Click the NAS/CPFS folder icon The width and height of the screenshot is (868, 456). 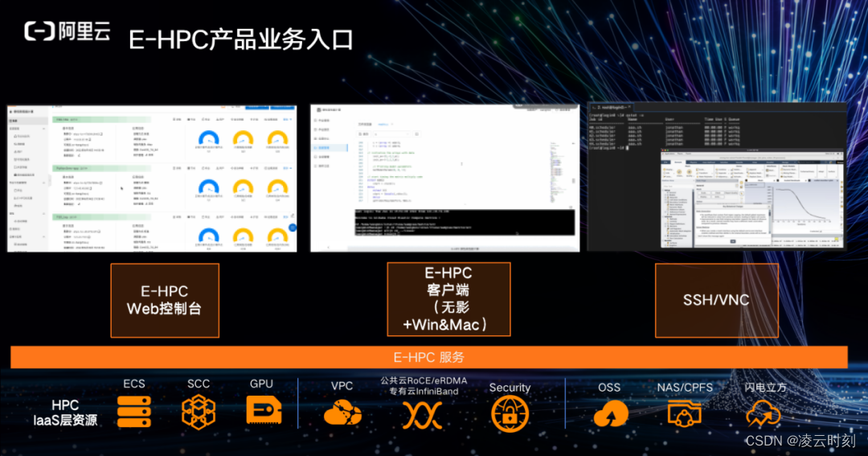684,413
